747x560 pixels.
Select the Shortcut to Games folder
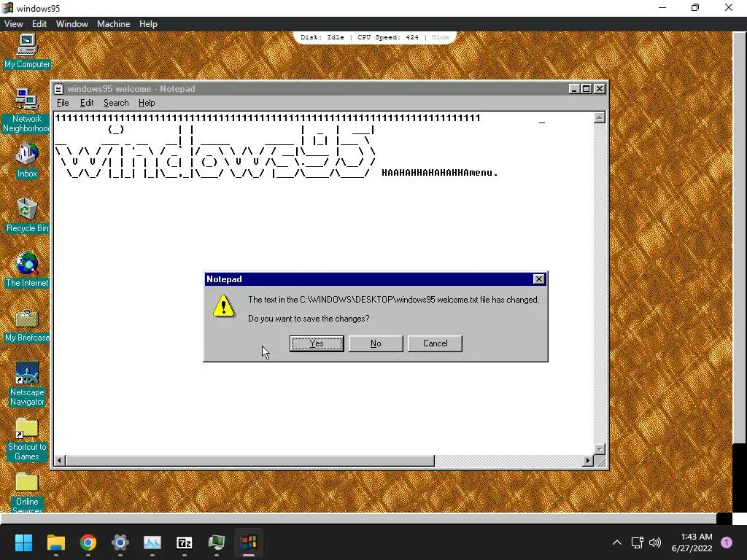pos(27,439)
